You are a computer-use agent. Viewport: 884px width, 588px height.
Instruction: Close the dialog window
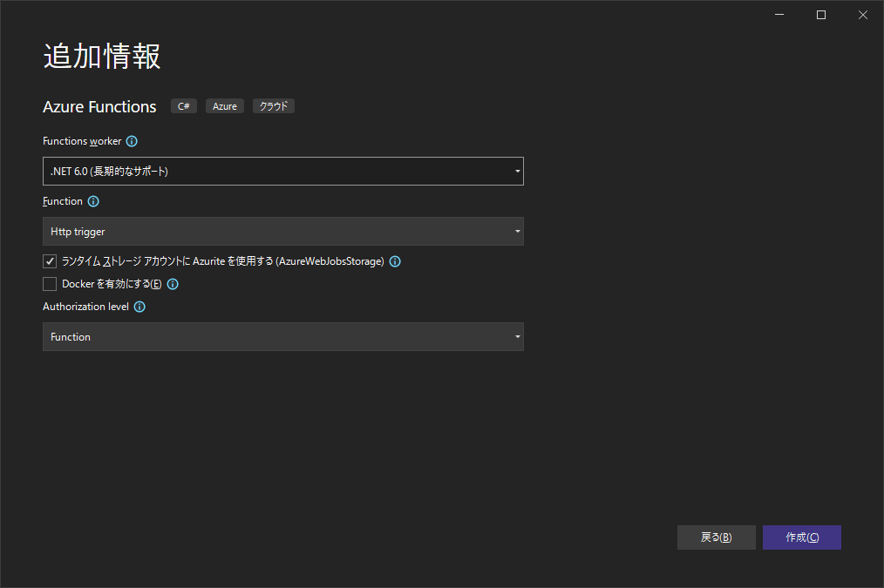pyautogui.click(x=862, y=15)
